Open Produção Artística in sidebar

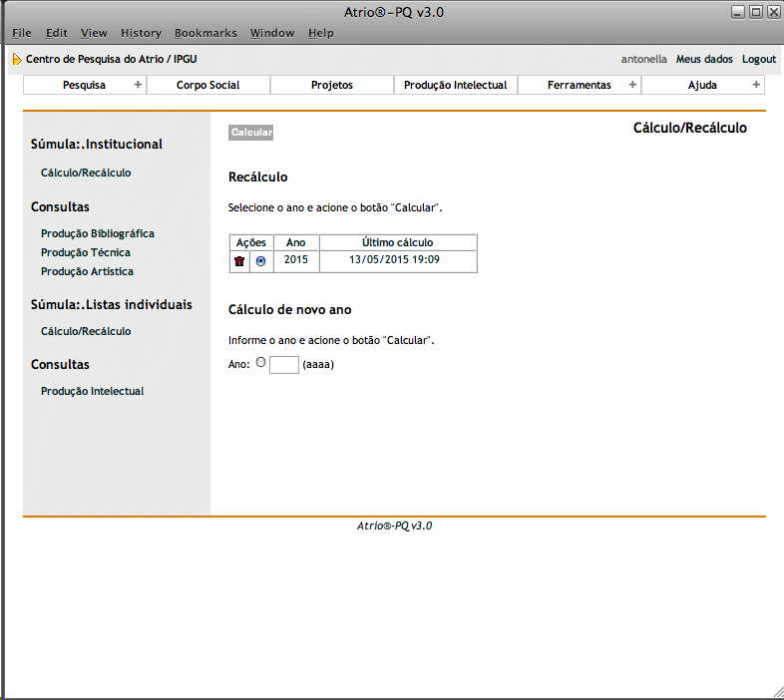pyautogui.click(x=87, y=271)
